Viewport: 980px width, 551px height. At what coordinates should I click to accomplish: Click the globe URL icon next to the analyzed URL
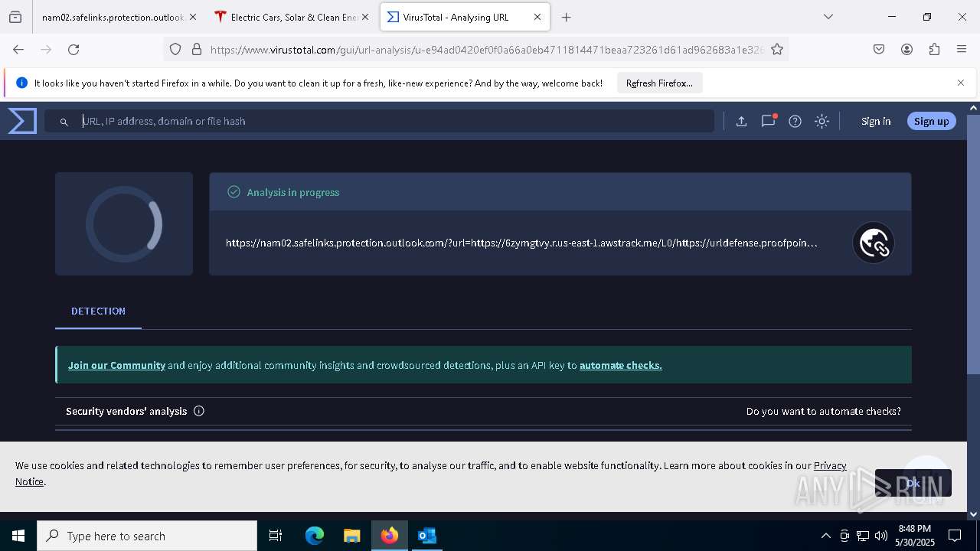[x=873, y=243]
